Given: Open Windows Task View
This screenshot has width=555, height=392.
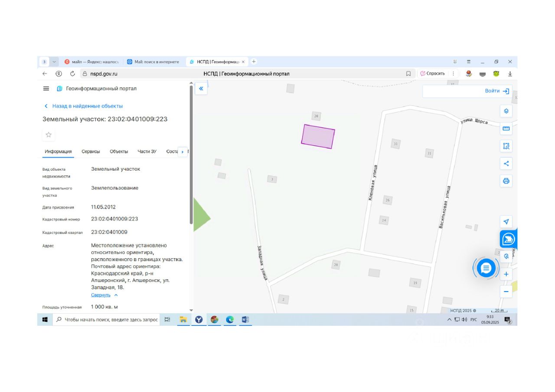Looking at the screenshot, I should click(167, 320).
